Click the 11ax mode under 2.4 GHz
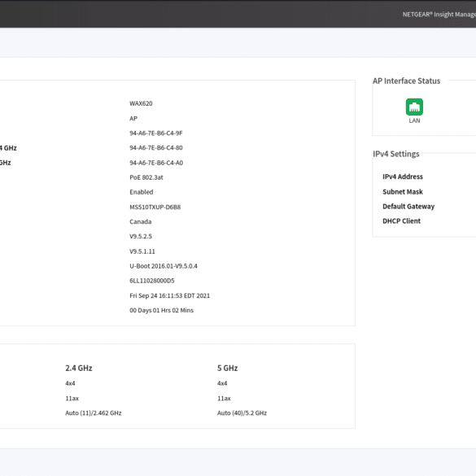The image size is (476, 476). [x=72, y=398]
